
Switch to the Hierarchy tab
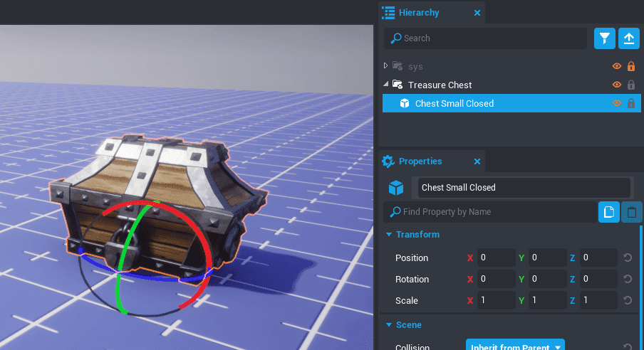click(419, 13)
